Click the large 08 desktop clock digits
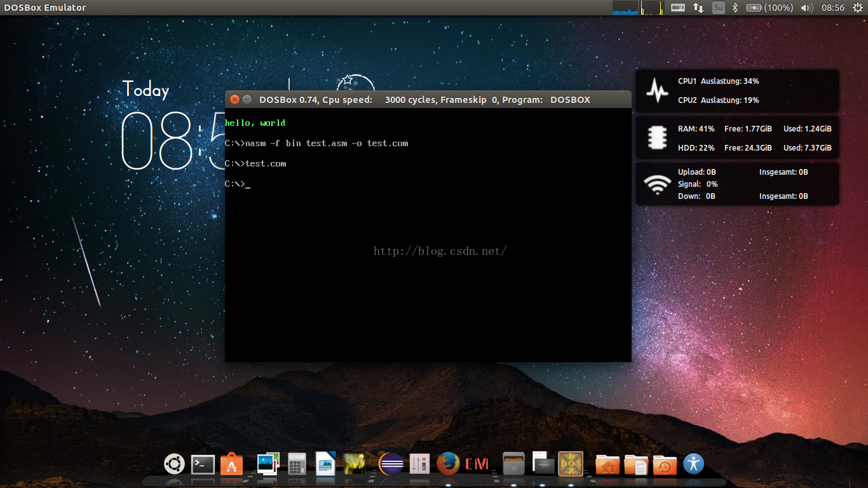Image resolution: width=868 pixels, height=488 pixels. coord(157,140)
